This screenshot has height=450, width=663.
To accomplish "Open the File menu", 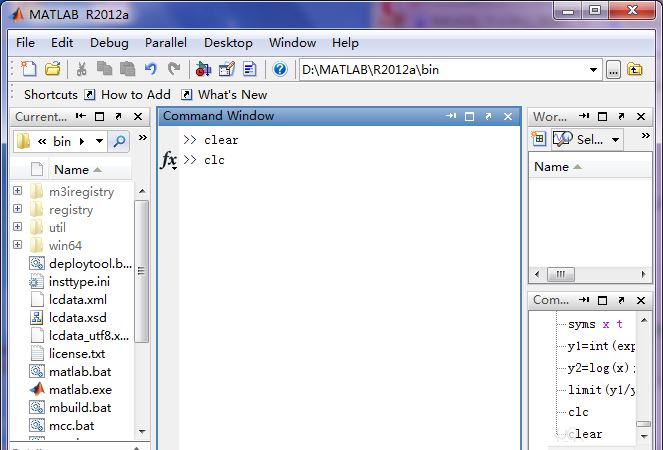I will click(x=25, y=43).
